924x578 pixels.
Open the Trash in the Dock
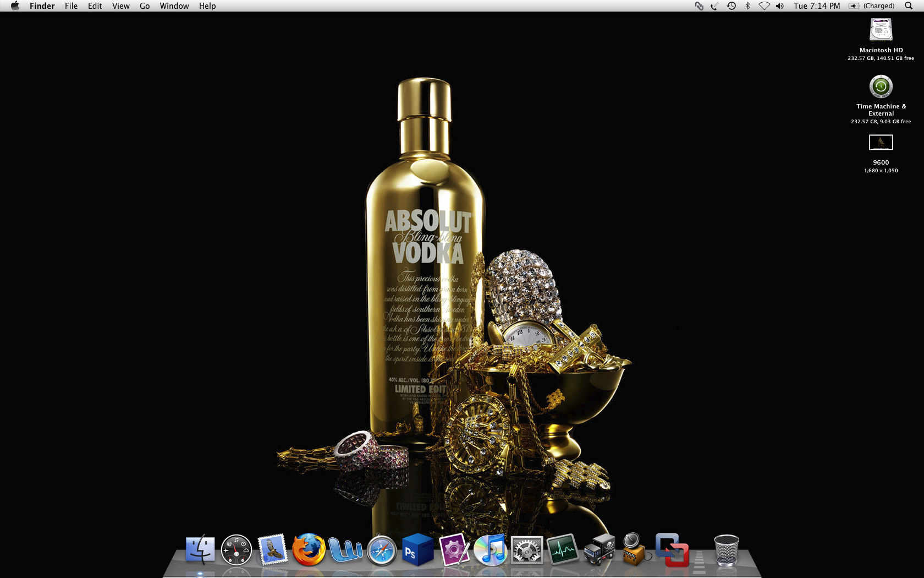(x=727, y=550)
